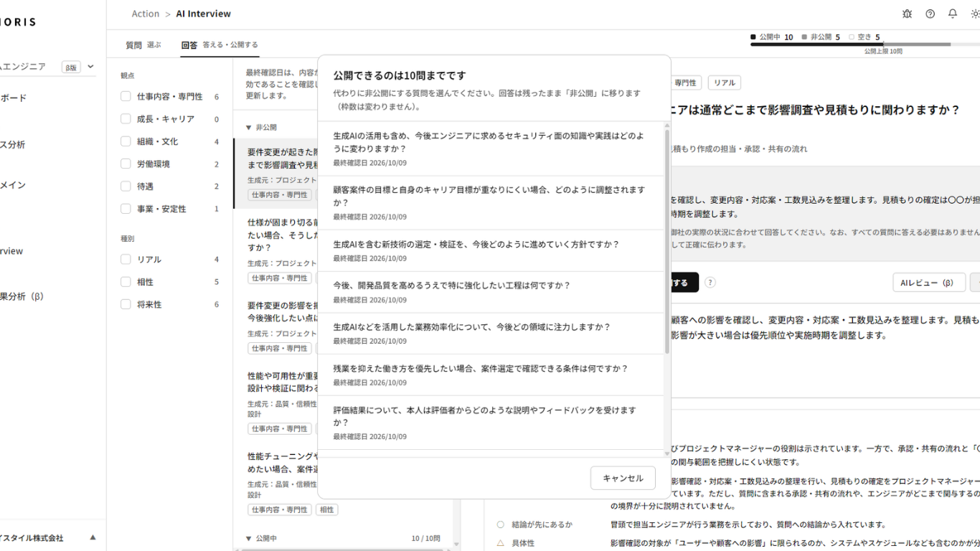The height and width of the screenshot is (551, 980).
Task: Select the キャリア目標が重なりにくい場合 question
Action: point(491,203)
